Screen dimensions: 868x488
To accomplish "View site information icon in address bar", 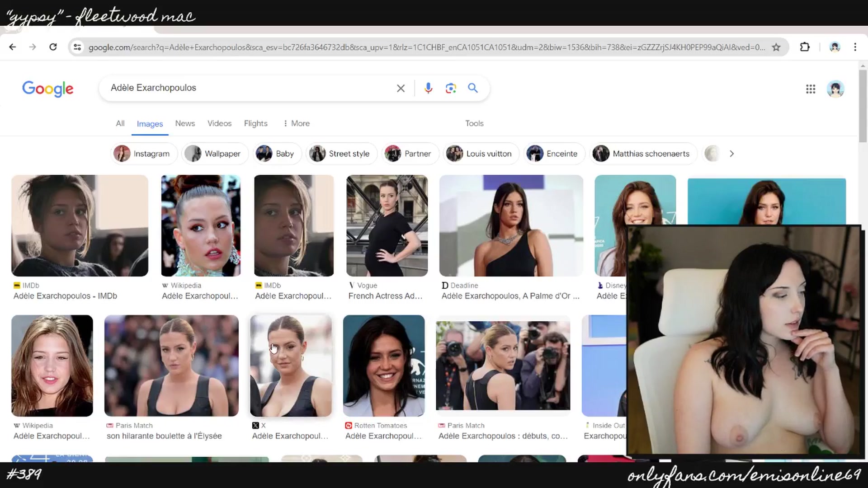I will click(x=77, y=47).
